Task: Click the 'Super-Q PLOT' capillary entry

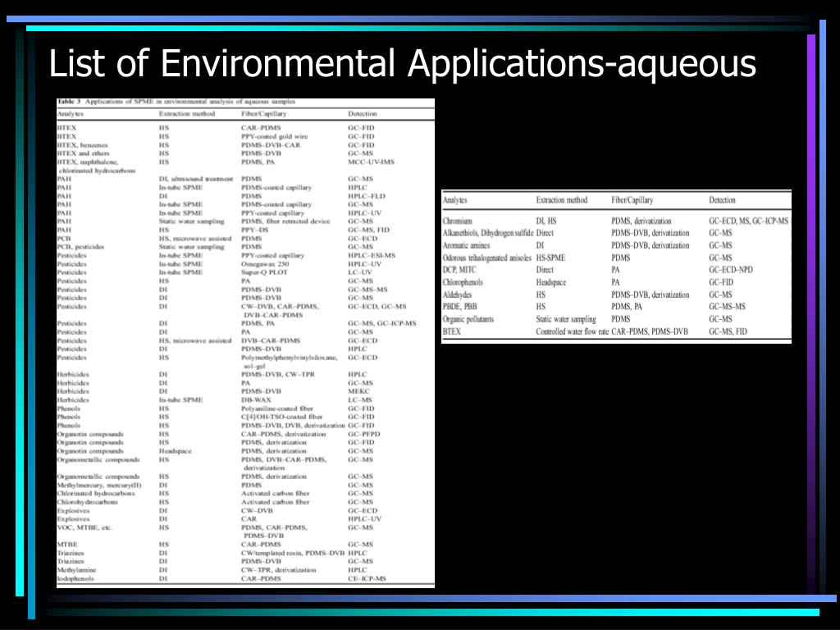Action: click(x=264, y=272)
